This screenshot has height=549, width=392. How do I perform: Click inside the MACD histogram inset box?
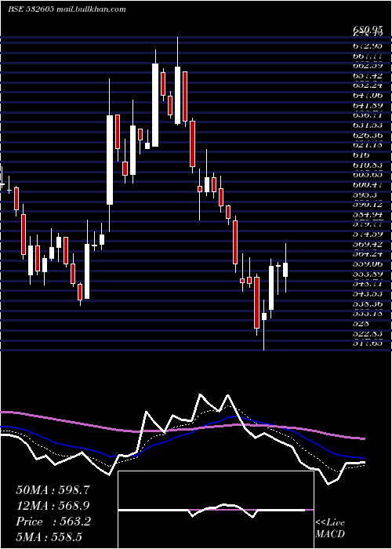[216, 510]
